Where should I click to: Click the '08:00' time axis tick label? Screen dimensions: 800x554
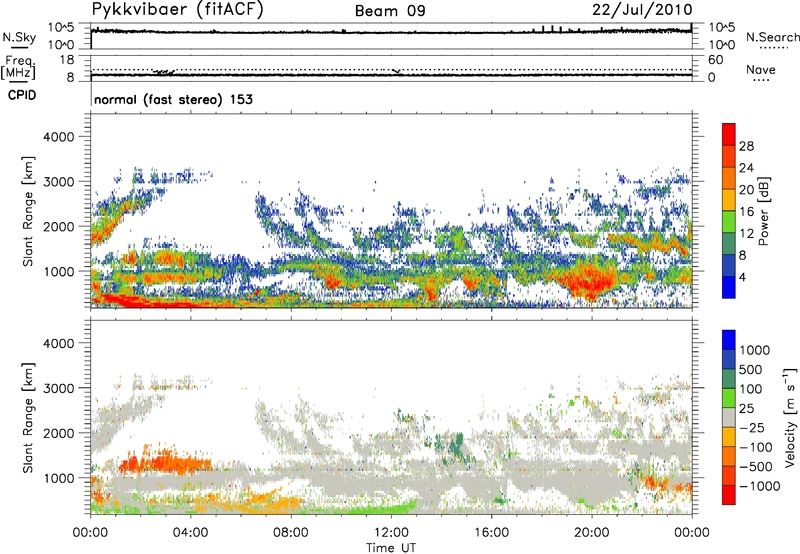tap(291, 533)
